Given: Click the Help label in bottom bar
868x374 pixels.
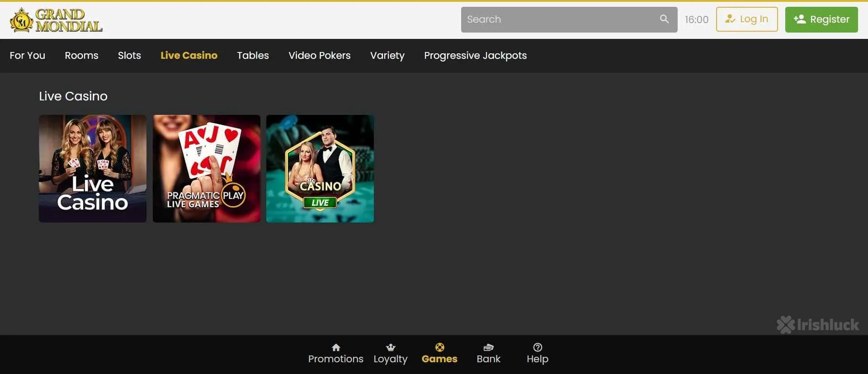Looking at the screenshot, I should pyautogui.click(x=538, y=359).
